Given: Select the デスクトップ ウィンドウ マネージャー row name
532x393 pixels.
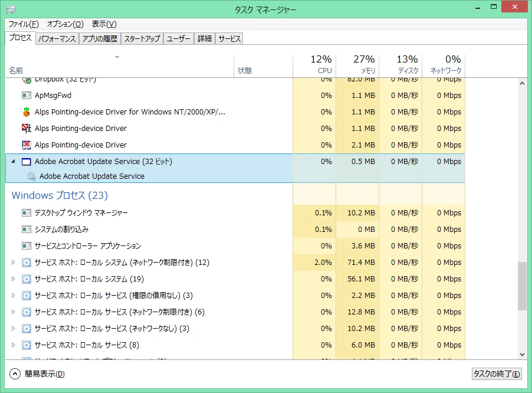Looking at the screenshot, I should [81, 213].
